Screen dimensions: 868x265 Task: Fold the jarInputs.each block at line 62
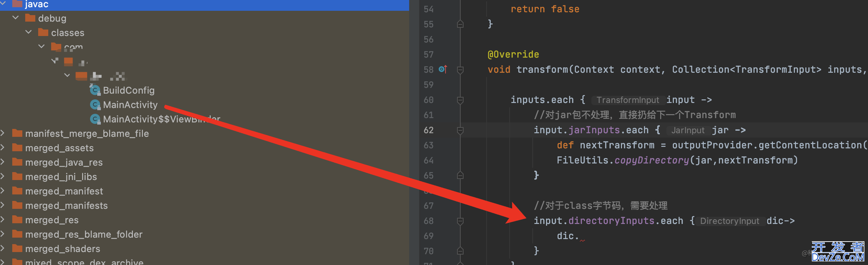pyautogui.click(x=460, y=130)
